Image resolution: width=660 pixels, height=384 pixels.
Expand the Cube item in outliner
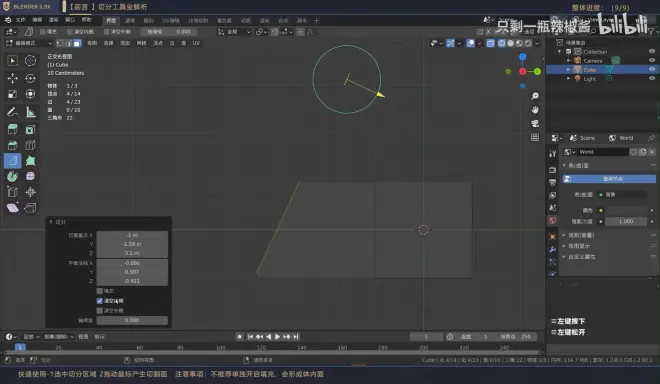coord(568,69)
